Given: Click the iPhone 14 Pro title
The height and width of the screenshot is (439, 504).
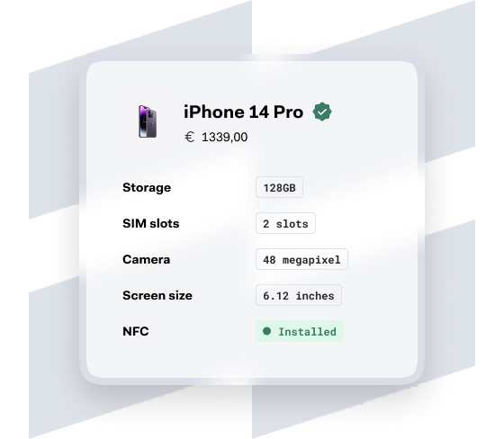Looking at the screenshot, I should click(243, 112).
